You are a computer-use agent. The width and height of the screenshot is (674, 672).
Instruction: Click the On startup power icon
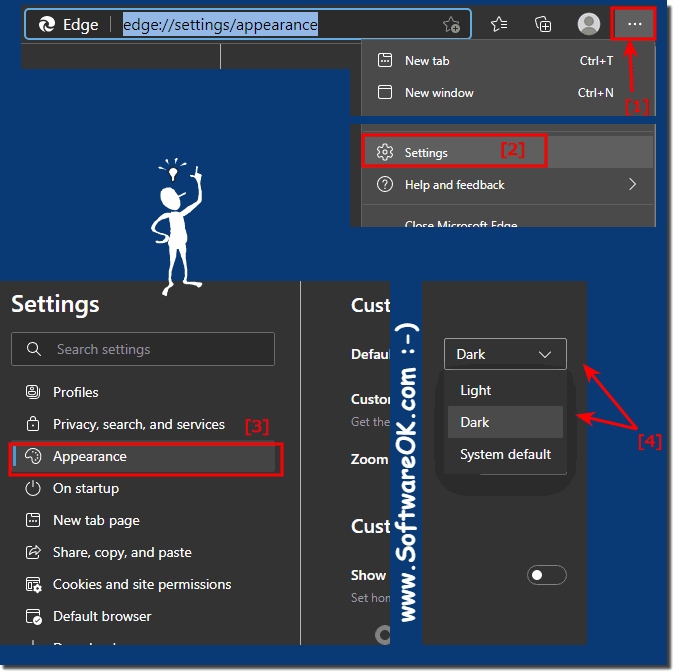(x=33, y=488)
